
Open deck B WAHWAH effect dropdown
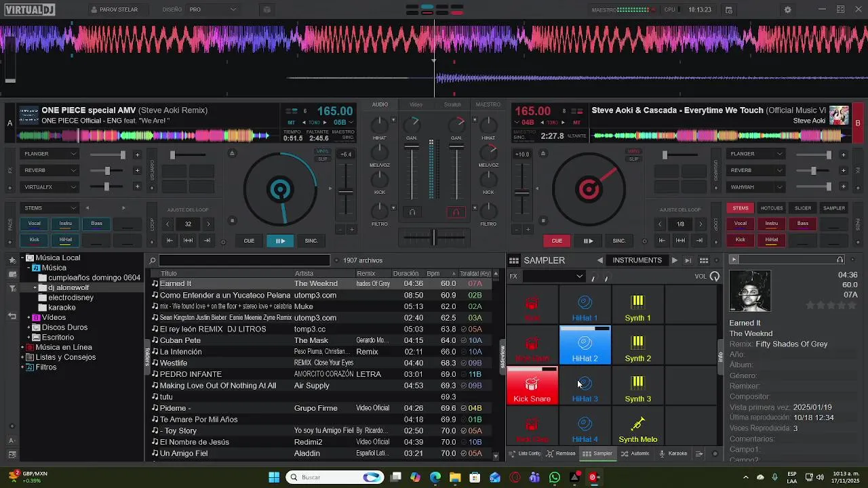click(755, 187)
